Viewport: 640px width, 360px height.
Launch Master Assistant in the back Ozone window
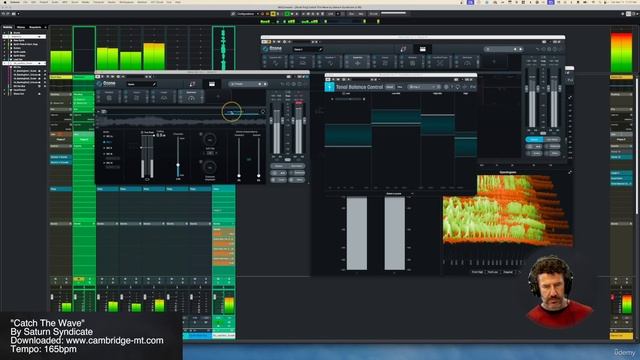403,49
